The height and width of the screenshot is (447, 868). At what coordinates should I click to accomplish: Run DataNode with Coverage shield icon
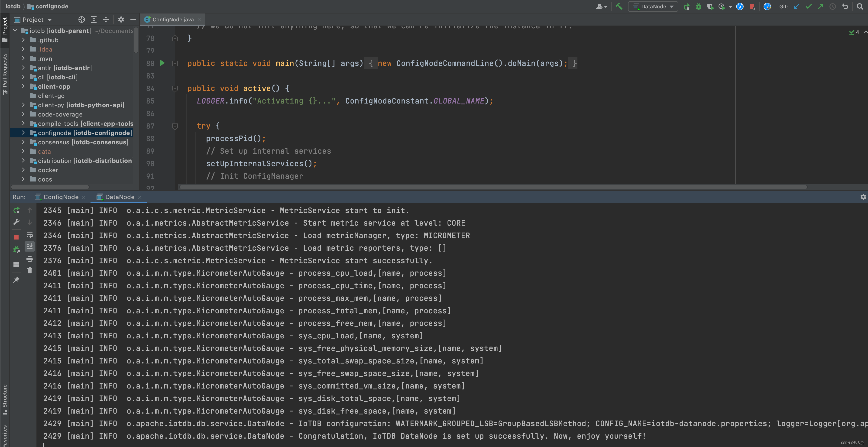click(710, 6)
